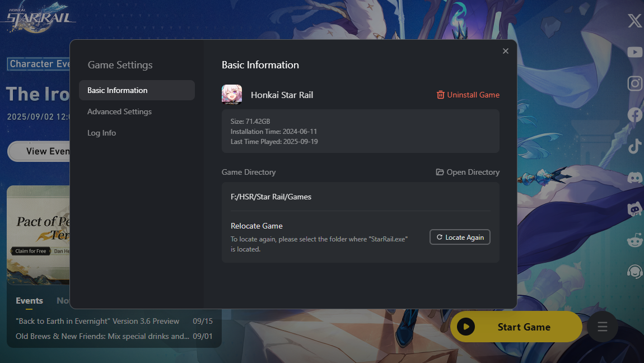Click the Relocate Game heading
Screen dimensions: 644x363
point(256,226)
